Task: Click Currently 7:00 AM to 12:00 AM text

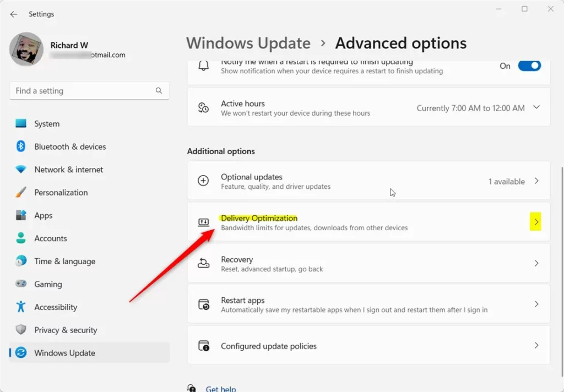Action: coord(470,108)
